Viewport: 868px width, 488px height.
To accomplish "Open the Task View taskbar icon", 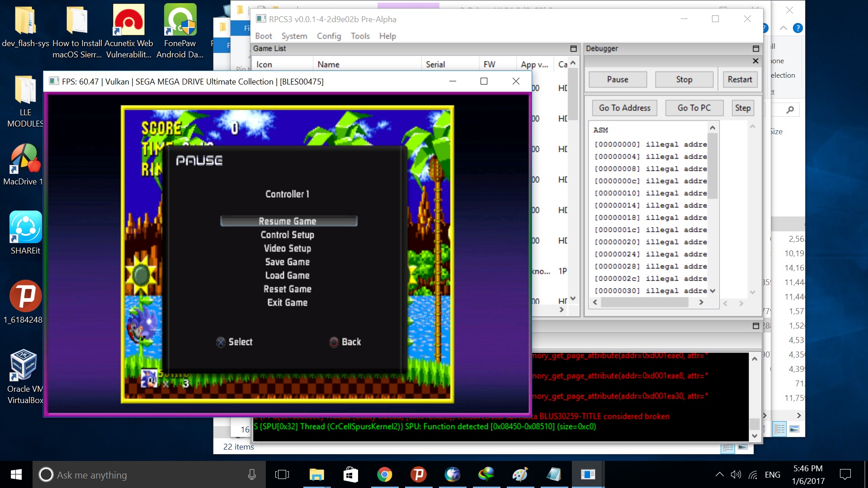I will [x=282, y=474].
